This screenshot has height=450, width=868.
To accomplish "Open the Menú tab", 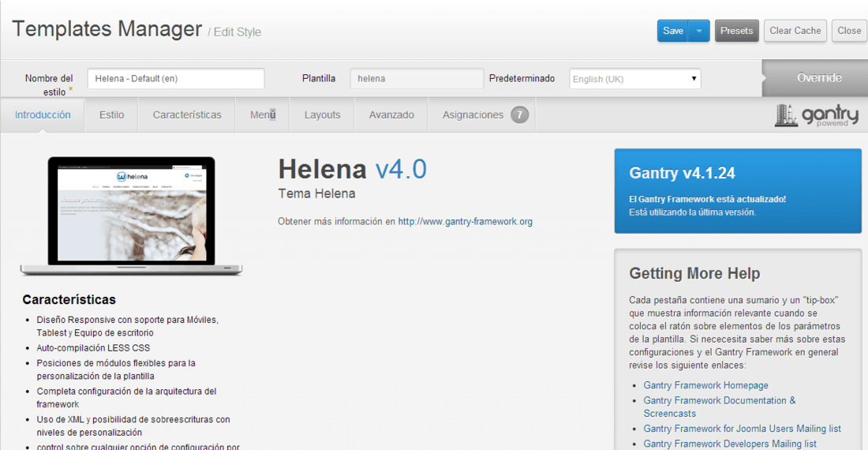I will click(x=263, y=115).
